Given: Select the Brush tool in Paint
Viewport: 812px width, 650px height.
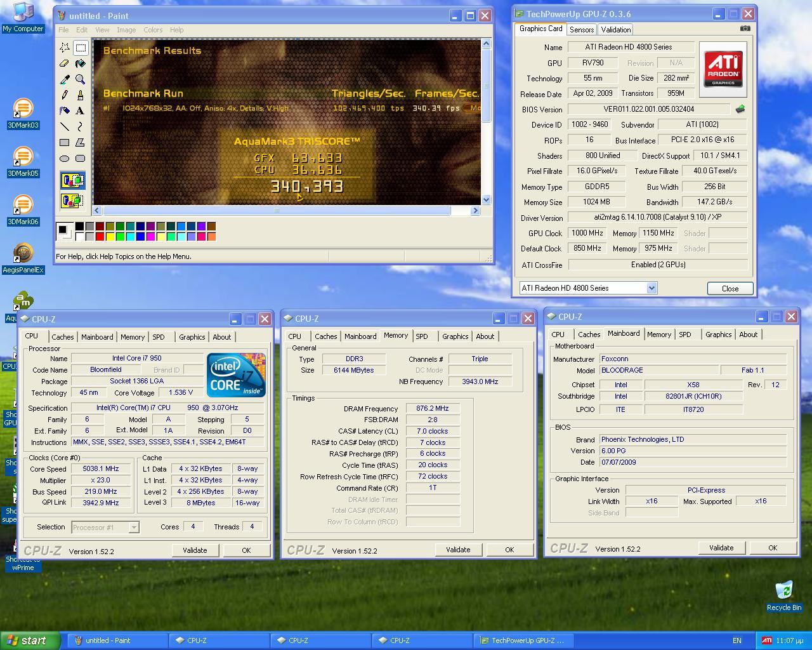Looking at the screenshot, I should (x=81, y=95).
